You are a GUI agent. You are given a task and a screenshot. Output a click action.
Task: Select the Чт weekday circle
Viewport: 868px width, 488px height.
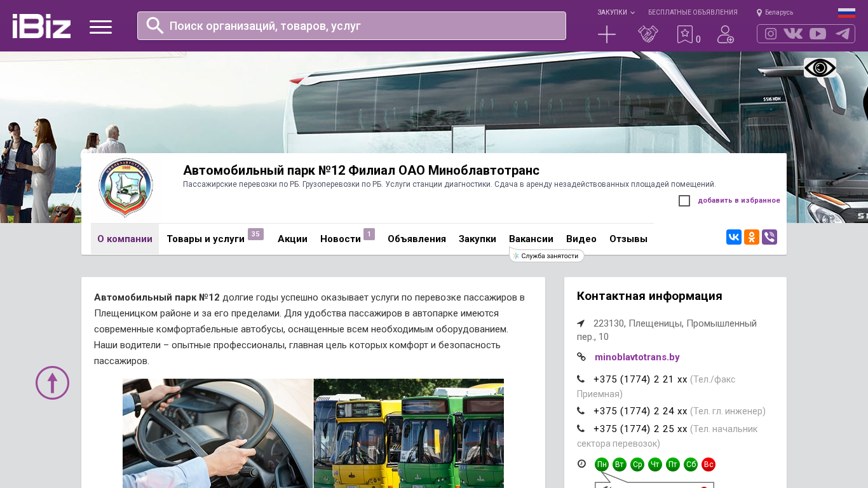tap(655, 464)
